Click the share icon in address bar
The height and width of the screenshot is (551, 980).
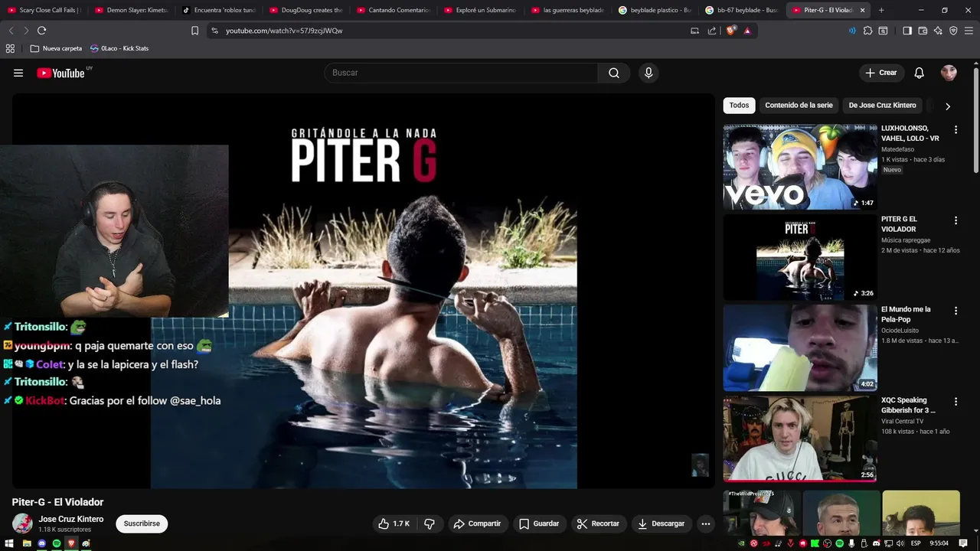click(712, 31)
